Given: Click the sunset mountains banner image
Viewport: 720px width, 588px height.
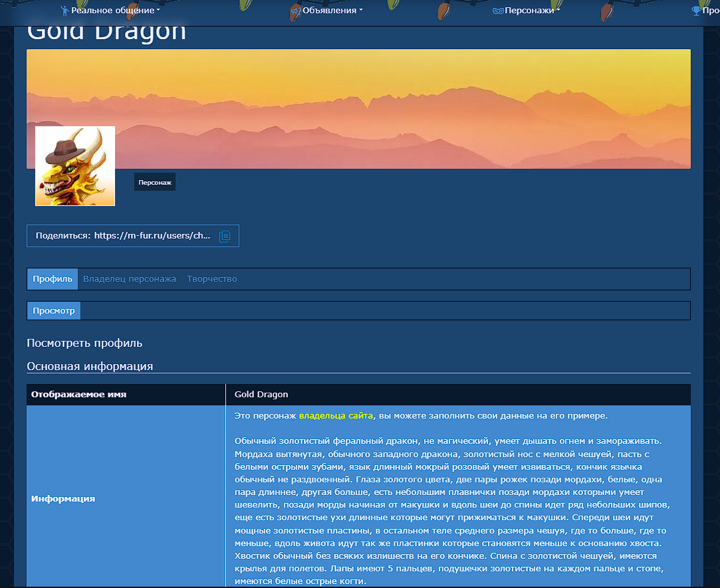Looking at the screenshot, I should (358, 109).
